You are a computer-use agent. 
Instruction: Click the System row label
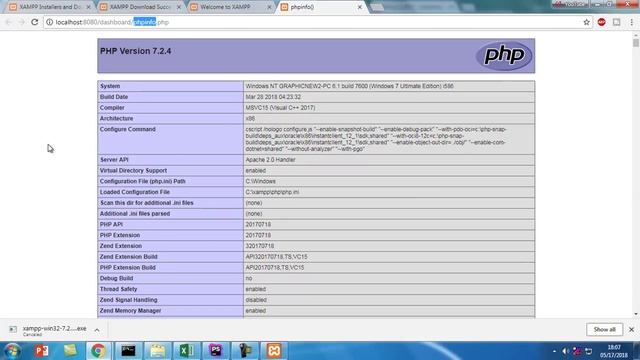click(110, 86)
